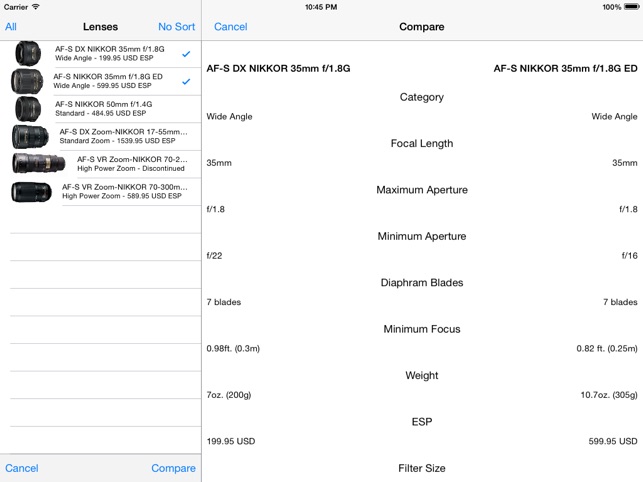The width and height of the screenshot is (643, 482).
Task: Uncheck AF-S DX NIKKOR 35mm f/1.8G checkmark
Action: coord(186,54)
